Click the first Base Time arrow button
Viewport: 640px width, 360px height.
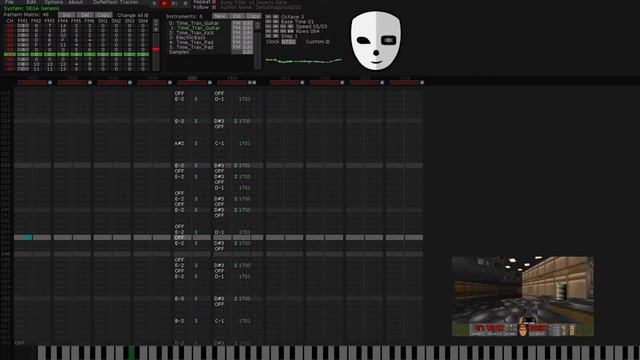pos(268,22)
